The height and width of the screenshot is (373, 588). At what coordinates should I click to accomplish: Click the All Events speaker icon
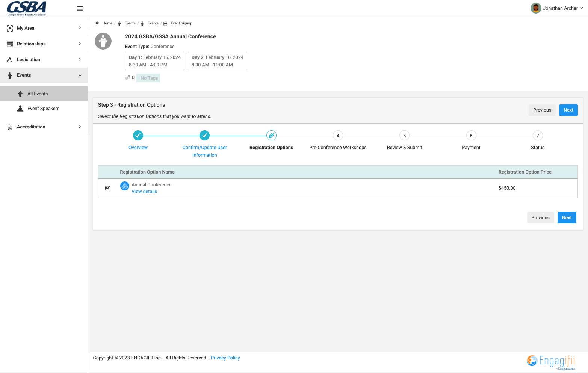coord(20,94)
